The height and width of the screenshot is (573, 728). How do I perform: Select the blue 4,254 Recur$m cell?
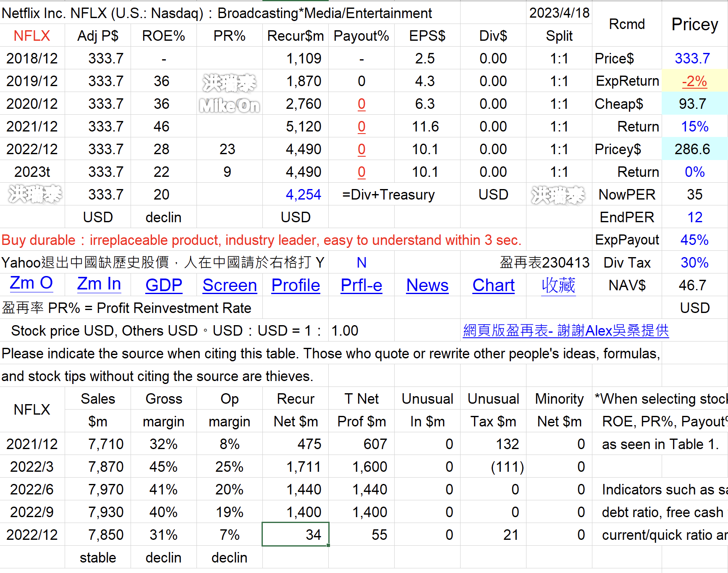click(296, 195)
